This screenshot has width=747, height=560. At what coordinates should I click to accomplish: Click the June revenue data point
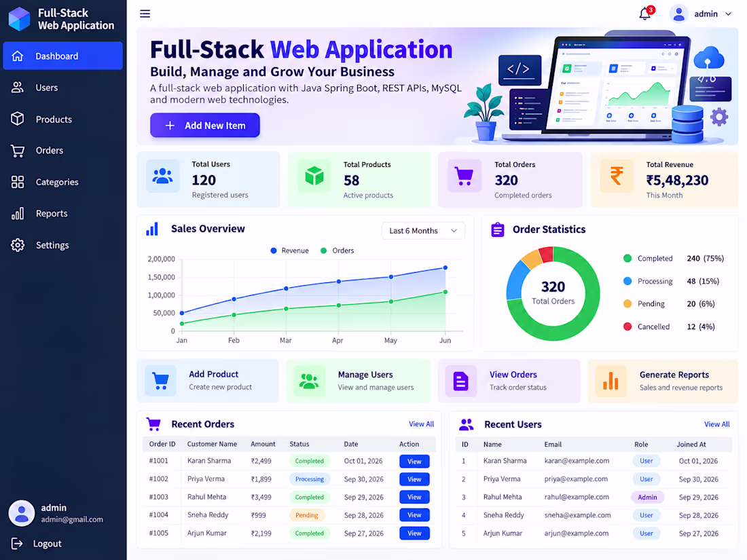445,267
